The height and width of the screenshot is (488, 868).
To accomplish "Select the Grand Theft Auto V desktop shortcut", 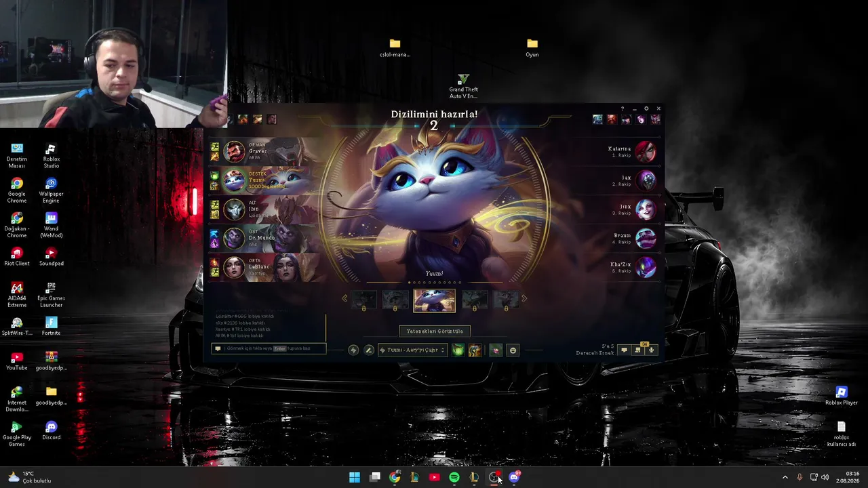I will tap(463, 86).
